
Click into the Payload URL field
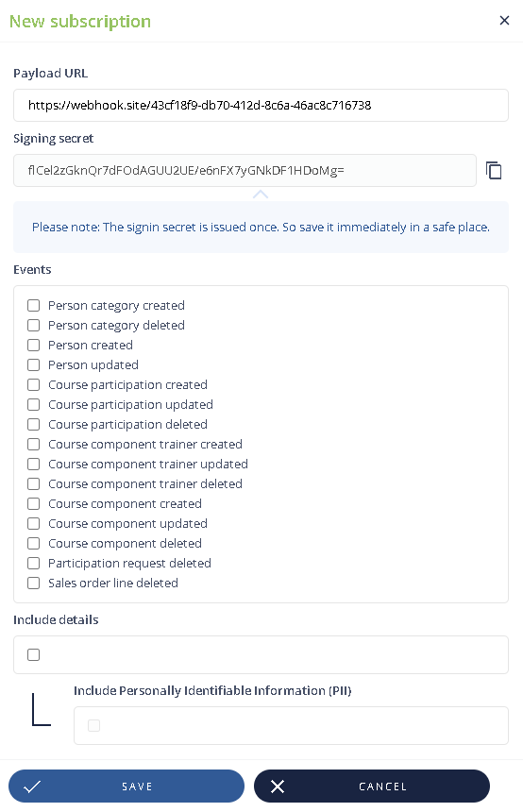tap(261, 105)
